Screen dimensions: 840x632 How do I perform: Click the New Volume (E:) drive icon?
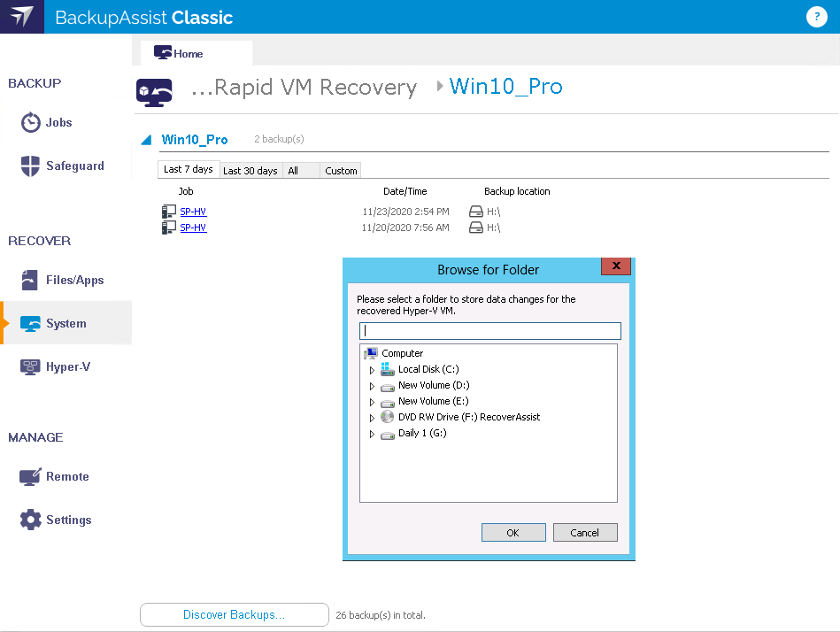388,403
